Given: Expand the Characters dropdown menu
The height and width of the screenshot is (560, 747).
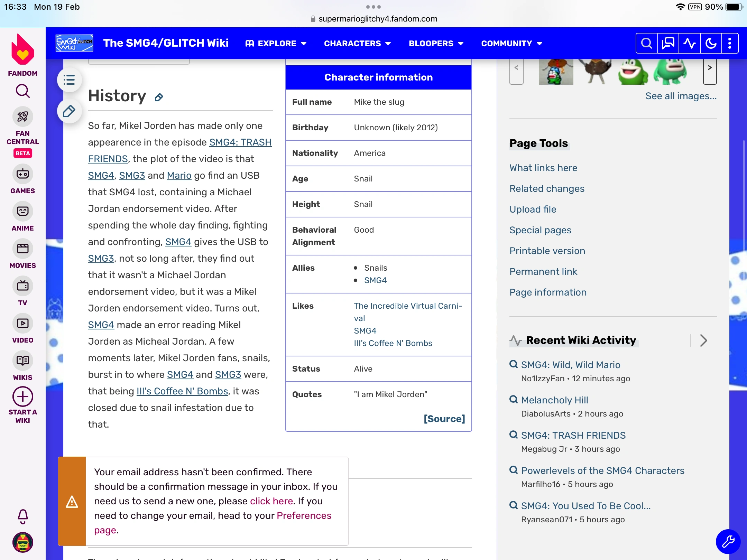Looking at the screenshot, I should pyautogui.click(x=357, y=44).
